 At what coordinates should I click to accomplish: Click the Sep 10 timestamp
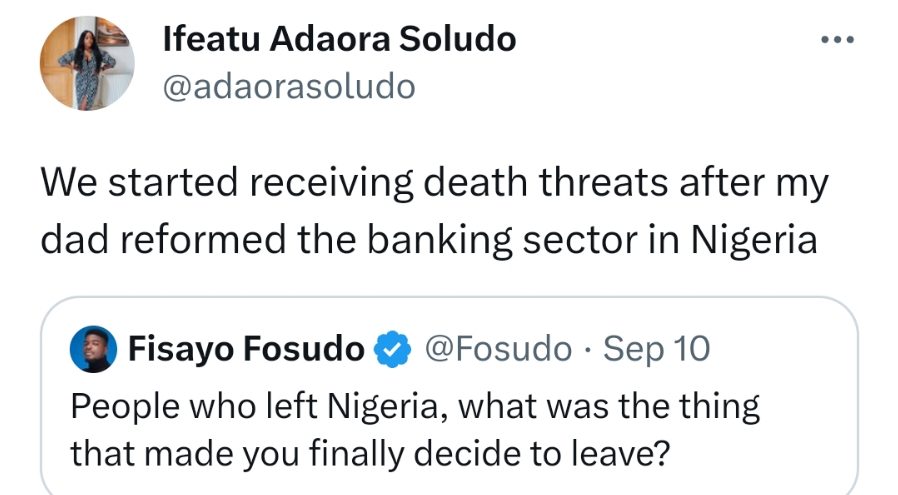point(658,350)
